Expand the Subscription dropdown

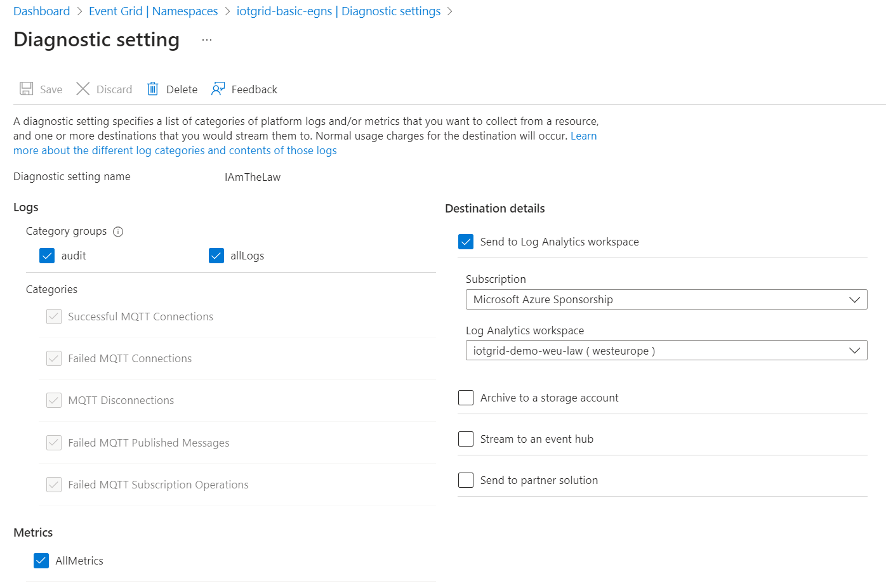pos(666,299)
